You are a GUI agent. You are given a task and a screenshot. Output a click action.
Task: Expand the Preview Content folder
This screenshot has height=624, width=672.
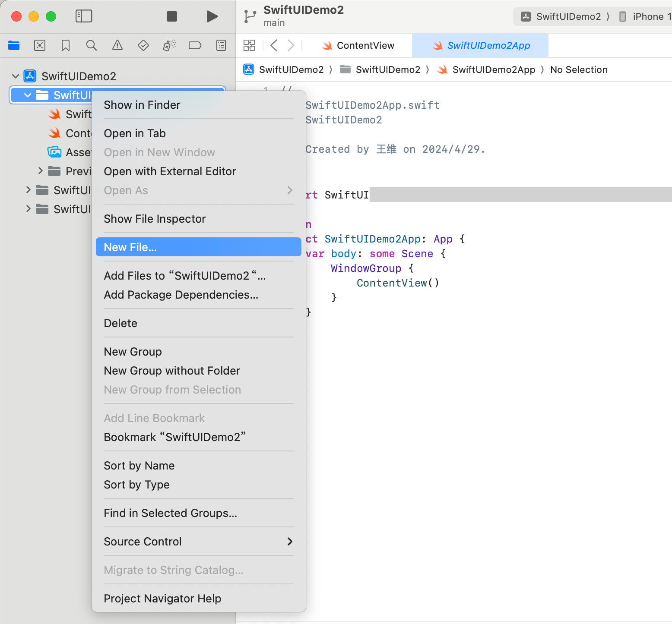click(x=40, y=171)
